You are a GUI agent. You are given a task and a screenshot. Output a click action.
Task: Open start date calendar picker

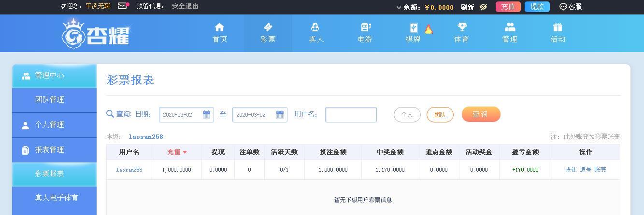tap(206, 114)
